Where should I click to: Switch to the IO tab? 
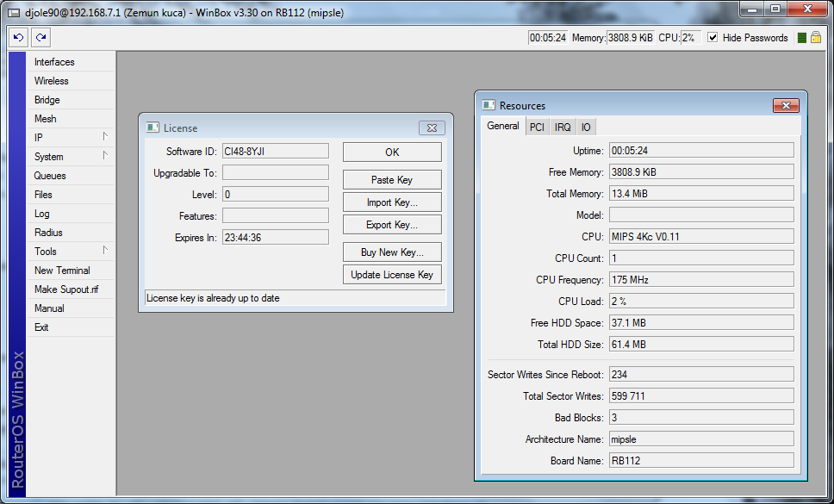586,127
